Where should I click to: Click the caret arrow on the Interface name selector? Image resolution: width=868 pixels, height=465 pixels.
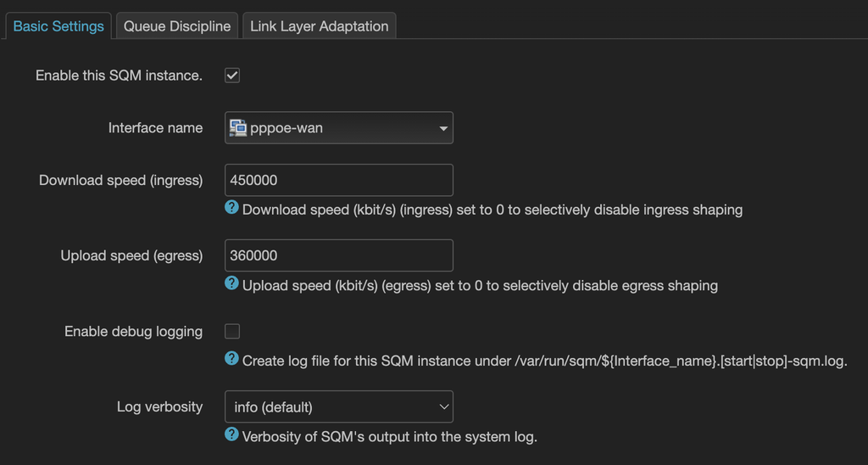(x=442, y=129)
